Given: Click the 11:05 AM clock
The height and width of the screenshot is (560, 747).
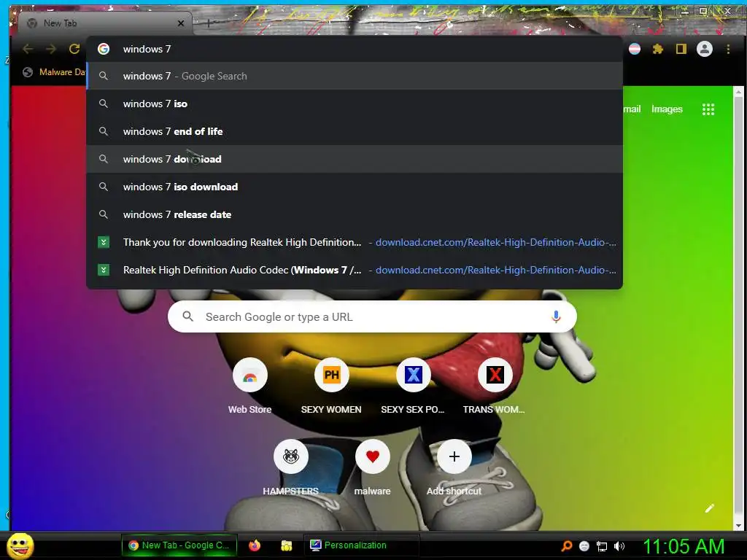Looking at the screenshot, I should click(684, 546).
